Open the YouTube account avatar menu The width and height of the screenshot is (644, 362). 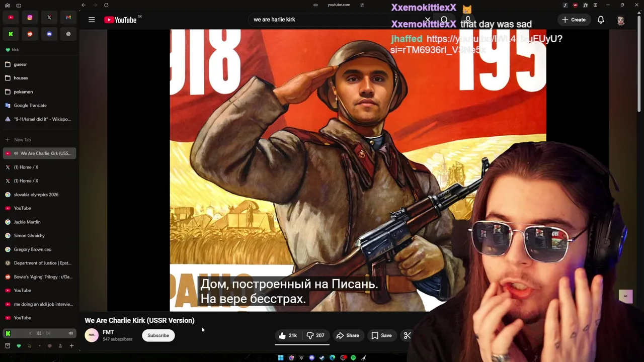pos(621,20)
